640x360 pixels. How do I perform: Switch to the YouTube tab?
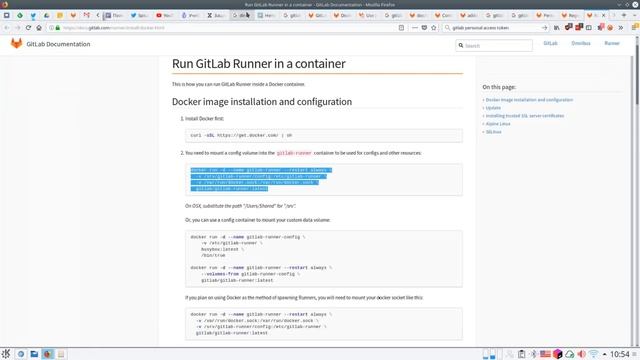click(x=164, y=15)
